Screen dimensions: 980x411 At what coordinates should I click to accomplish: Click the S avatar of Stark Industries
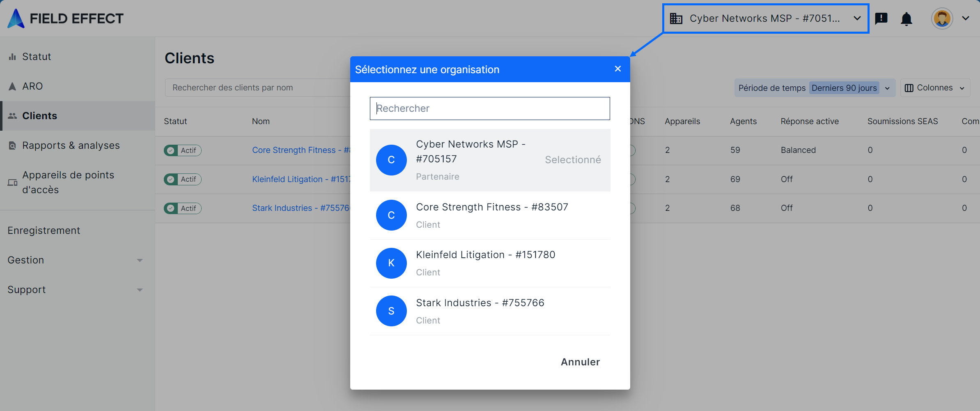click(391, 311)
